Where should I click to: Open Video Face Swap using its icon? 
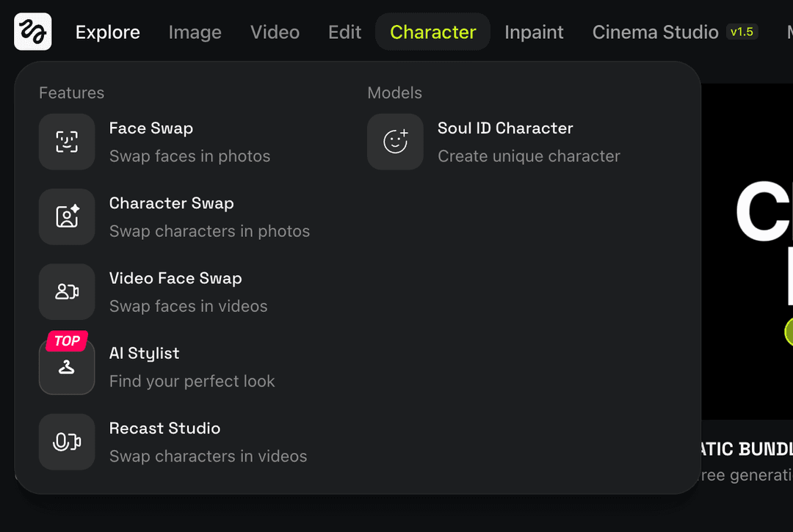coord(67,291)
